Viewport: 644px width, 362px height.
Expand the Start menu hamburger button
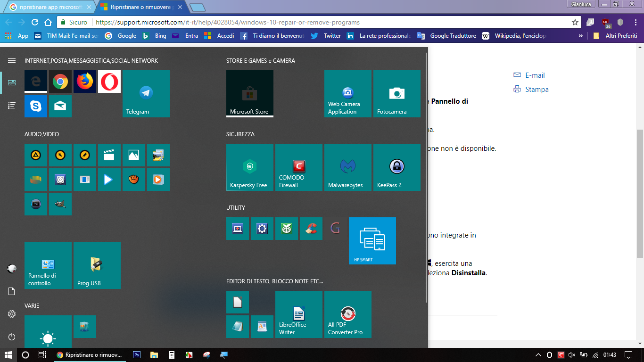tap(12, 60)
